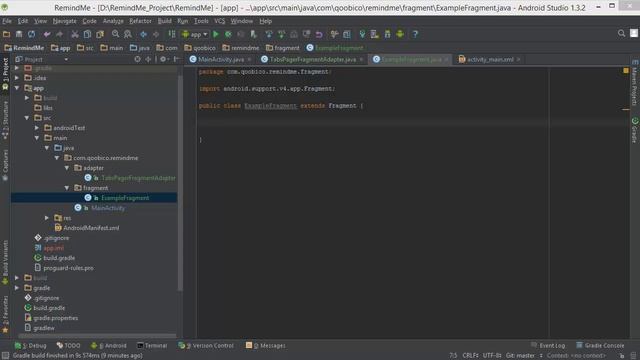Collapse the adapter package node

(x=67, y=168)
